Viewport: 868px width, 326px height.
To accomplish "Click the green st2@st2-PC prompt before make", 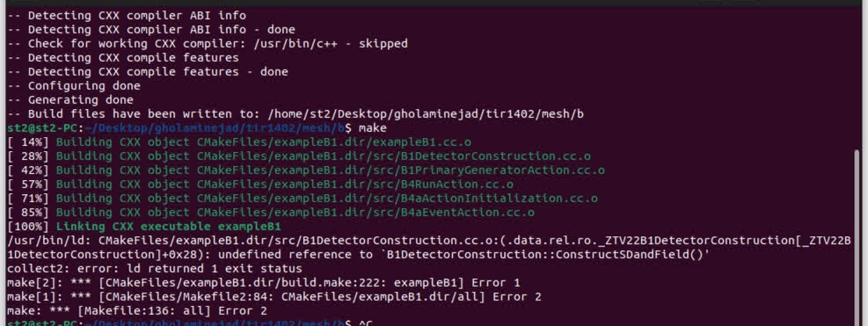I will (x=46, y=128).
